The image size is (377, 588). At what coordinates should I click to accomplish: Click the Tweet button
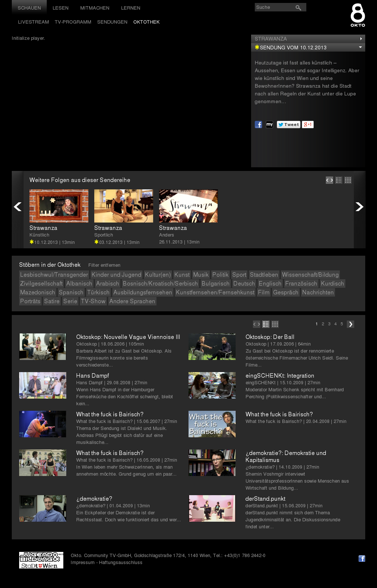[x=289, y=125]
